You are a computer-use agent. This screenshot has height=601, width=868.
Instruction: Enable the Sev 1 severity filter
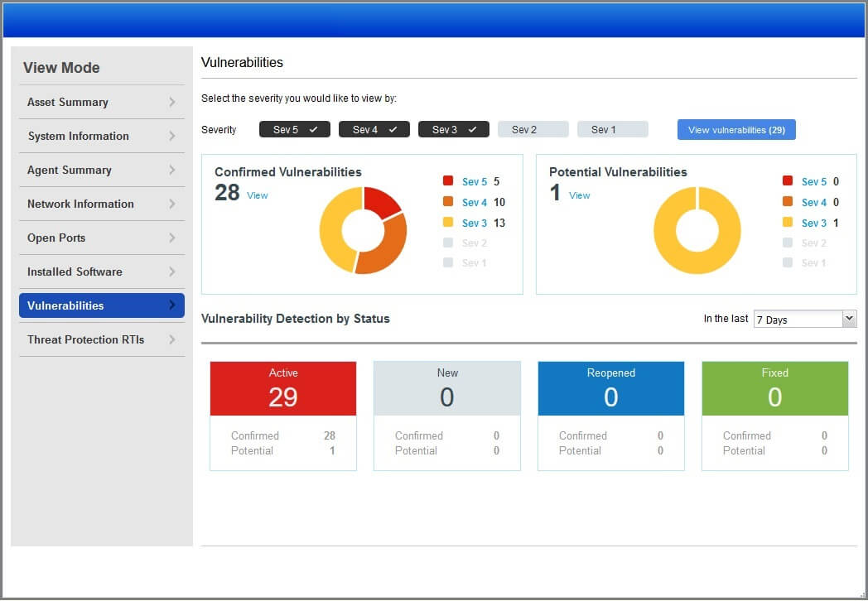613,129
